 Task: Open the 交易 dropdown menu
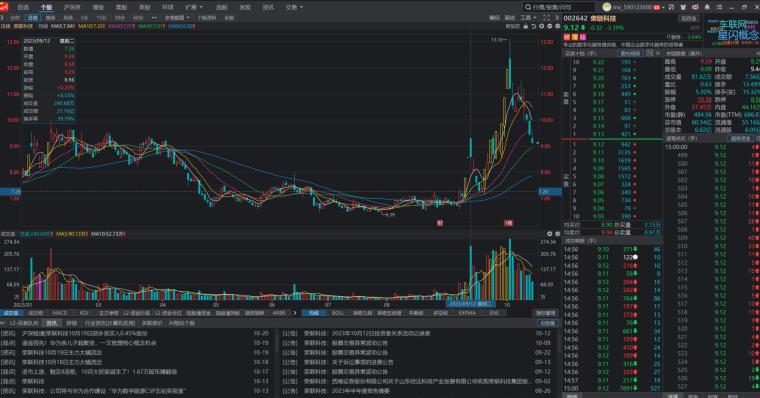tap(294, 7)
